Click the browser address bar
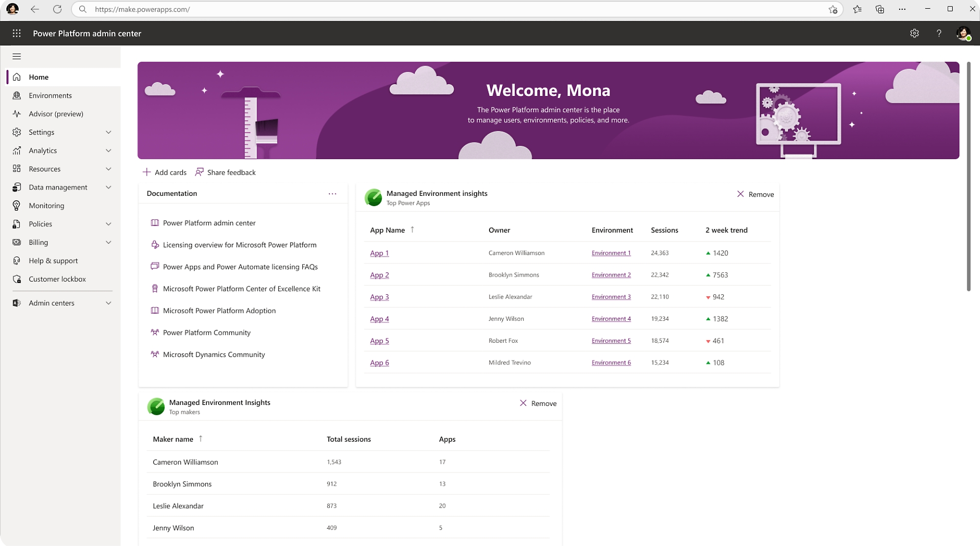Viewport: 980px width, 546px height. pyautogui.click(x=457, y=9)
